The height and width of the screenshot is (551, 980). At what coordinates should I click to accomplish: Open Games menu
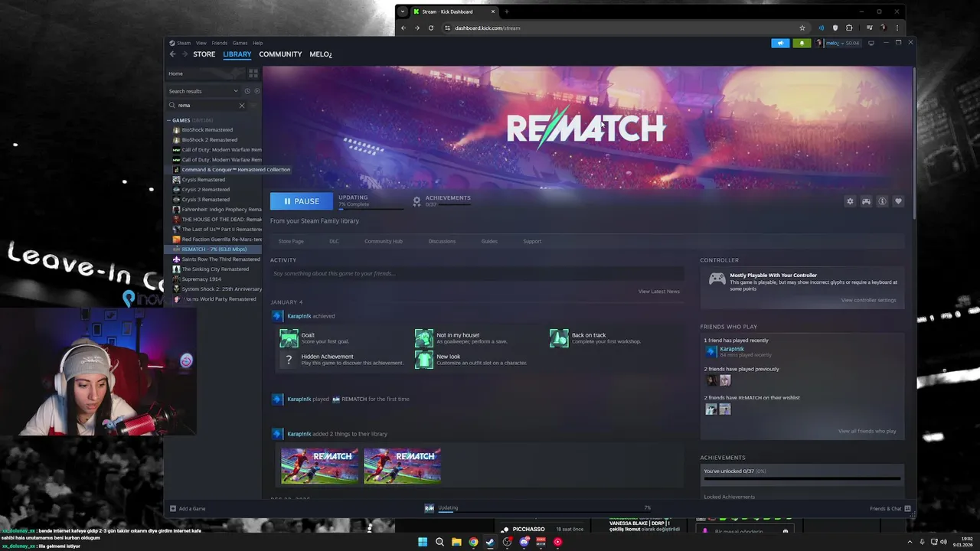[240, 43]
